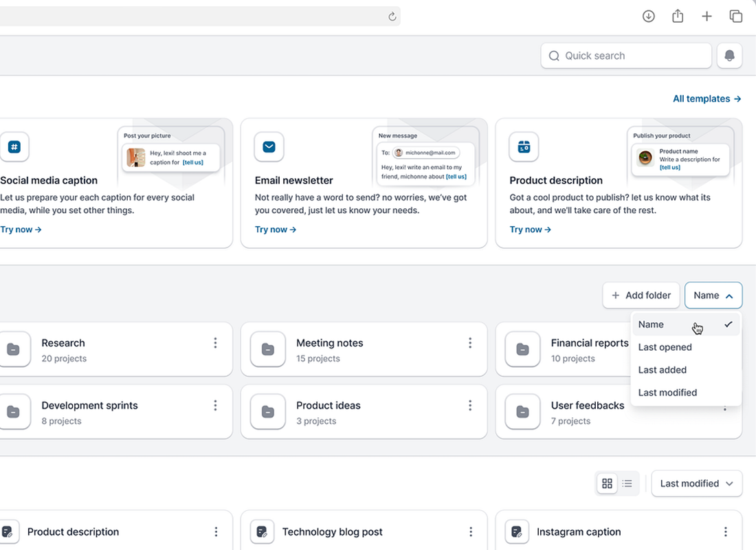
Task: Click the Technology blog post document icon
Action: pos(262,531)
